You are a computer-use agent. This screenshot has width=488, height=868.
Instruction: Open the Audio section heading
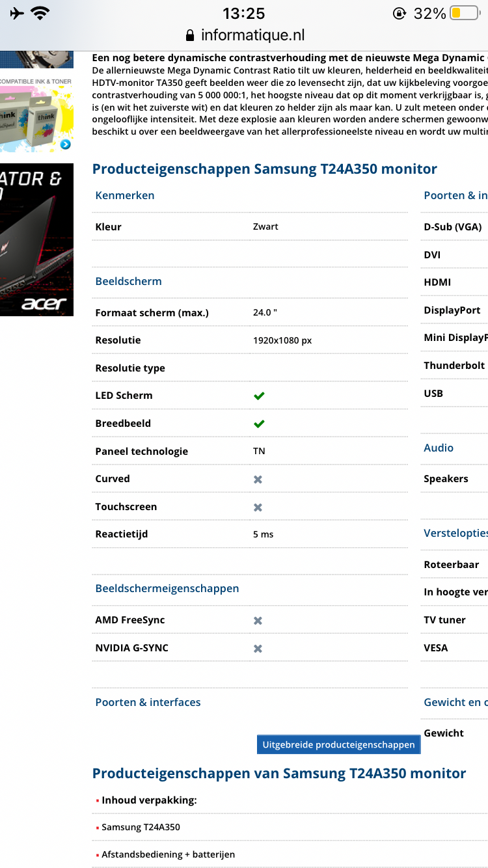tap(439, 448)
